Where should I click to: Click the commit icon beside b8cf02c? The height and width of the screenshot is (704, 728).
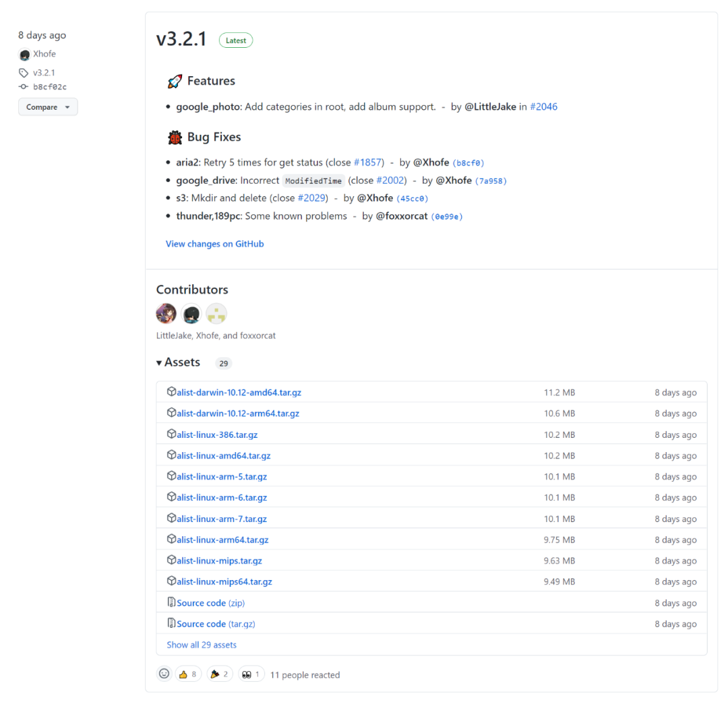(x=23, y=87)
